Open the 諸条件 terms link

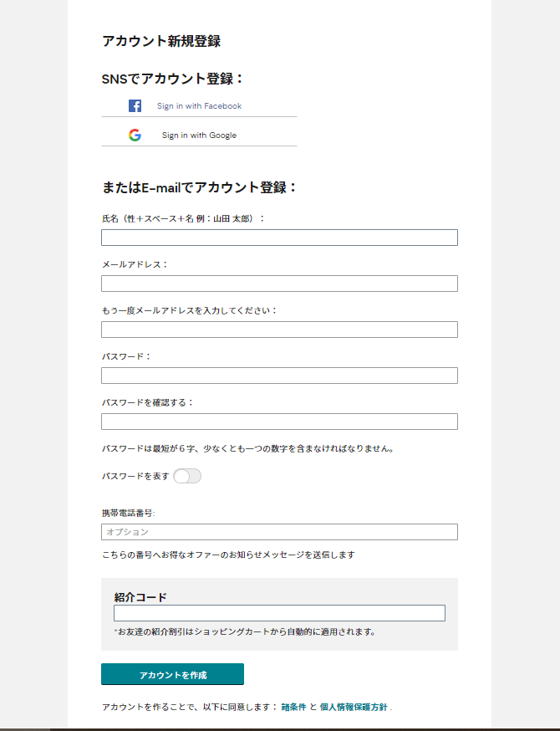(x=293, y=708)
